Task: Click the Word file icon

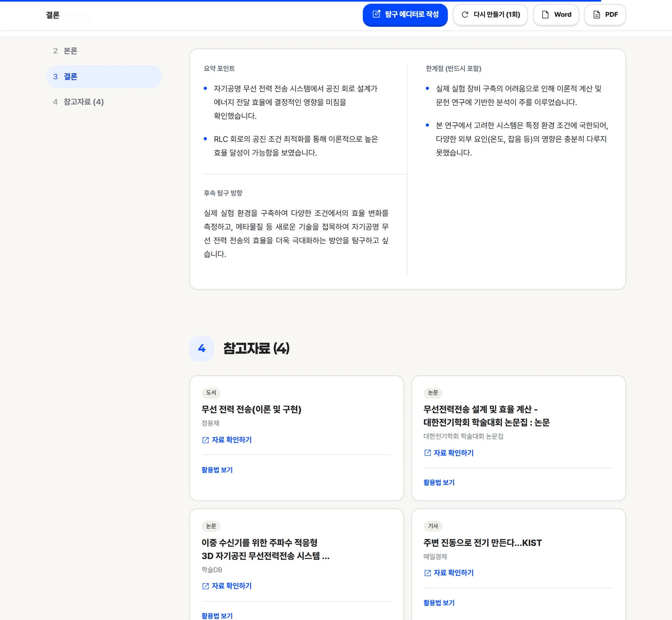Action: coord(545,15)
